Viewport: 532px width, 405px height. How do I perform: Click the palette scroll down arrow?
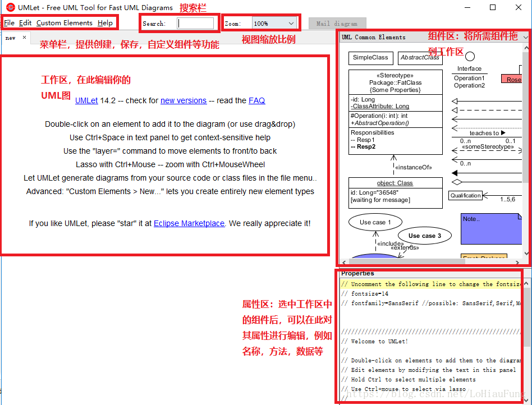click(526, 254)
